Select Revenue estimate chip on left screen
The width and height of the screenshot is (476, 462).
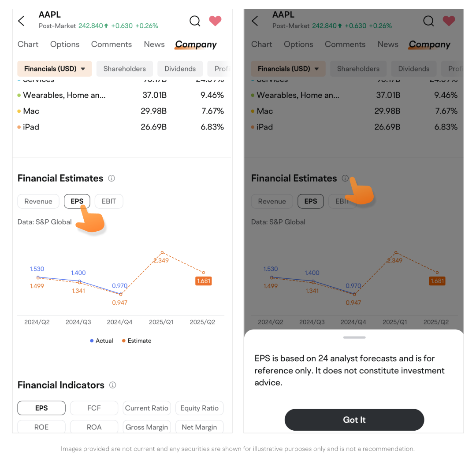tap(38, 201)
